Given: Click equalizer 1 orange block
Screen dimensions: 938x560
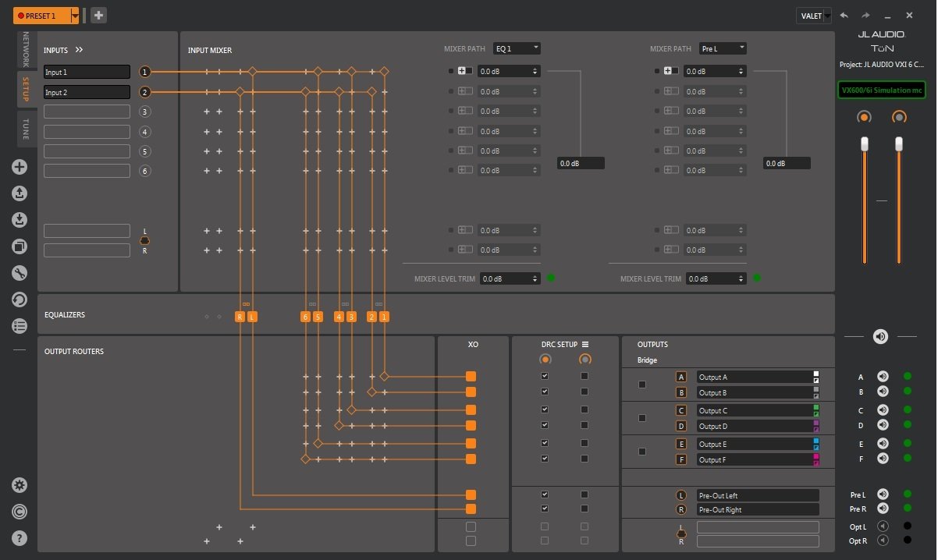Looking at the screenshot, I should (x=384, y=317).
